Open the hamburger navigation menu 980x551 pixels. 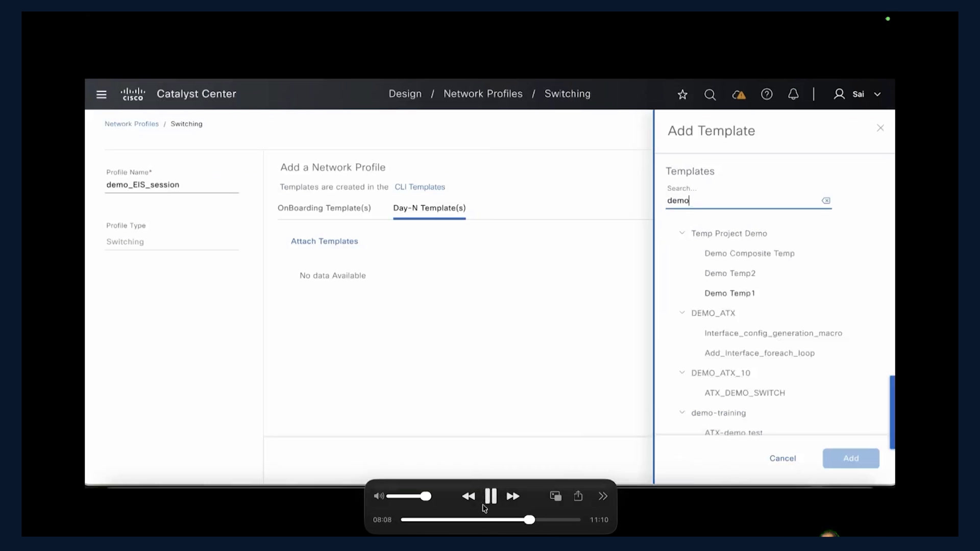coord(101,94)
